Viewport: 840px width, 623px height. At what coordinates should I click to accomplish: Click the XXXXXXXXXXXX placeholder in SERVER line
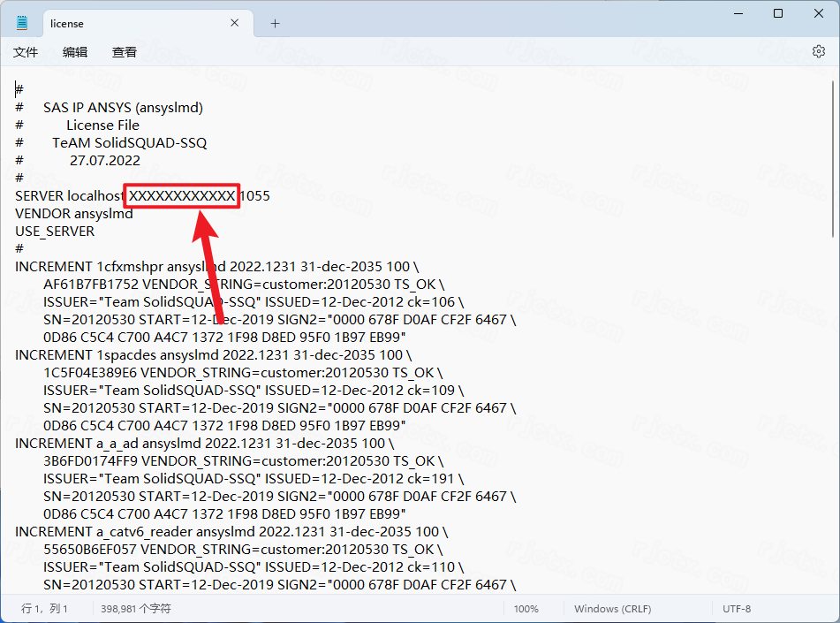tap(182, 195)
